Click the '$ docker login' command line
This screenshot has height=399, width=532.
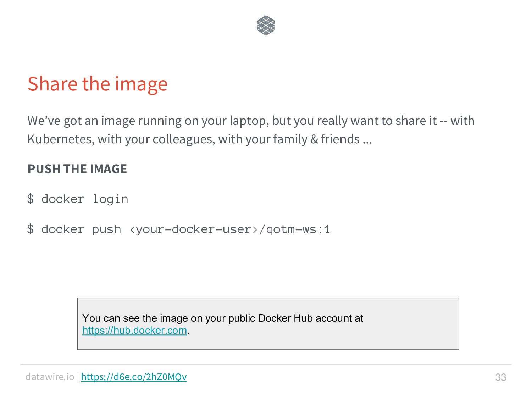pos(78,199)
